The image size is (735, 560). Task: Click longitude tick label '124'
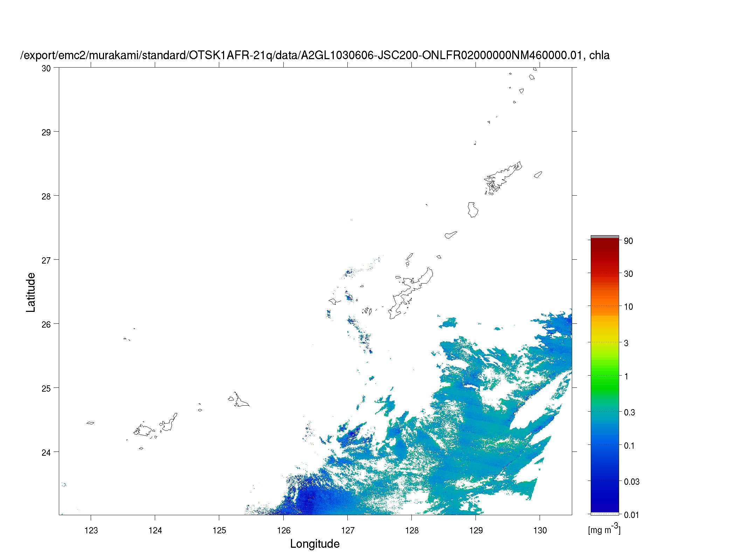click(155, 531)
